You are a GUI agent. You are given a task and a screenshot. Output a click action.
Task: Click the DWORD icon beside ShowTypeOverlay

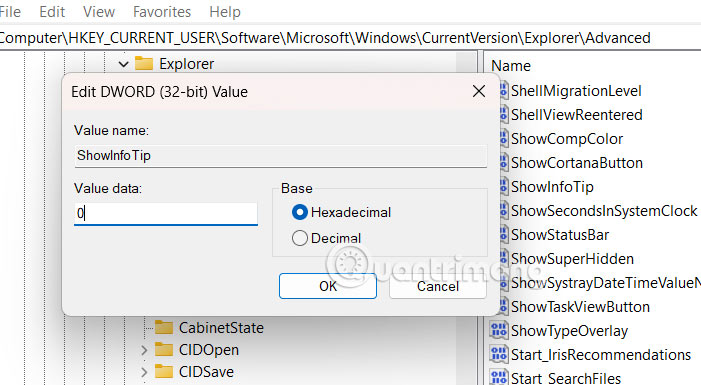coord(498,330)
